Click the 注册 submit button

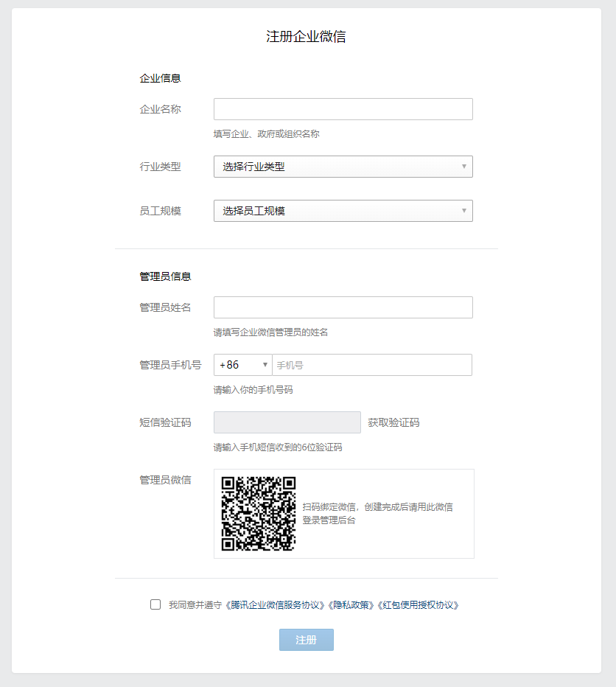pyautogui.click(x=307, y=640)
